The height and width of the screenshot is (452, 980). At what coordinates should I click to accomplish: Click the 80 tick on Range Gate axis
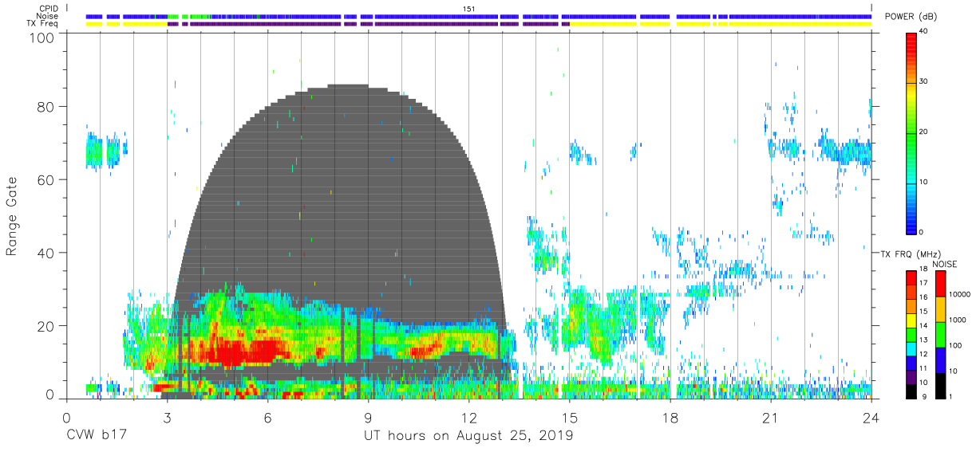coord(45,107)
